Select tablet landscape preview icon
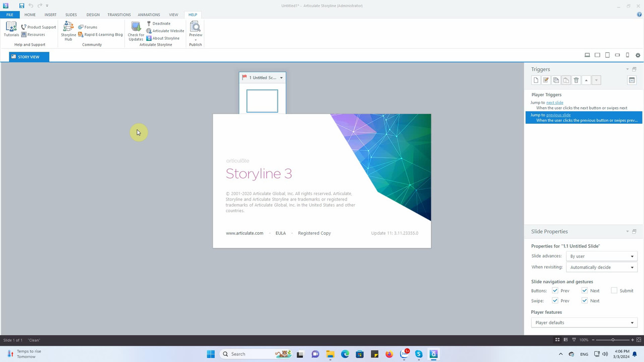The image size is (644, 362). click(x=597, y=55)
